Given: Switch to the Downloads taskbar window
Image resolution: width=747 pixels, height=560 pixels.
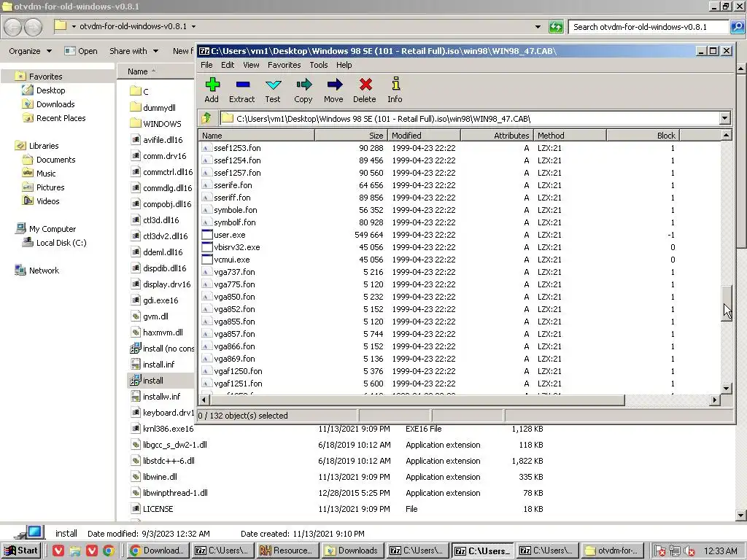Looking at the screenshot, I should 352,551.
